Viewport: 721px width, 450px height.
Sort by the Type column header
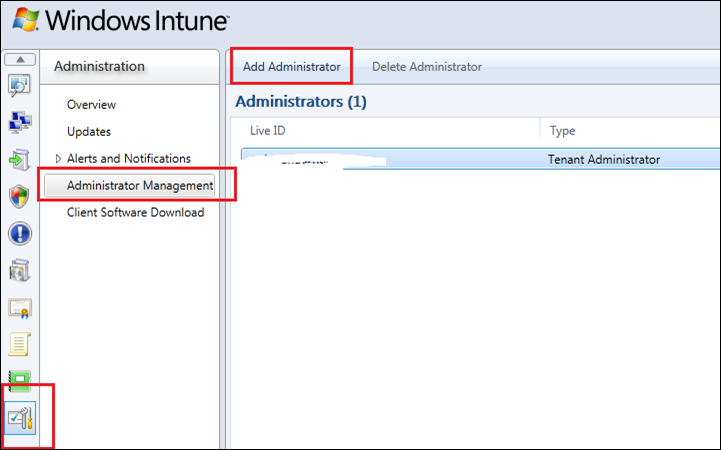[562, 131]
